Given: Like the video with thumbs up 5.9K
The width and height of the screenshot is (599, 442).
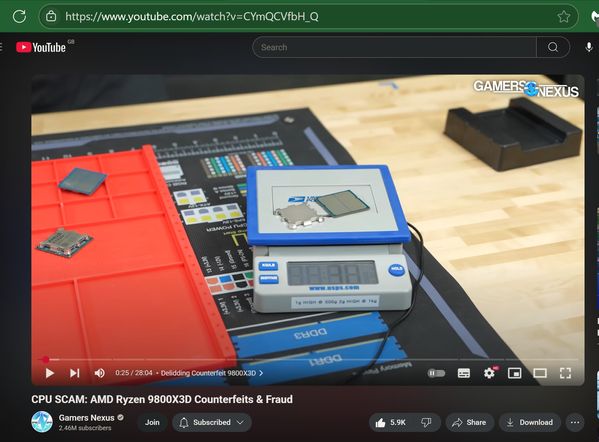Looking at the screenshot, I should point(390,422).
